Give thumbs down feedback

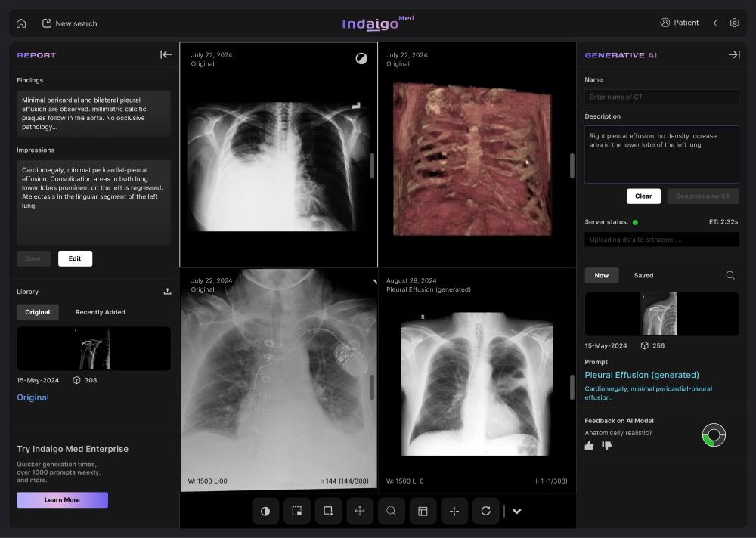606,446
